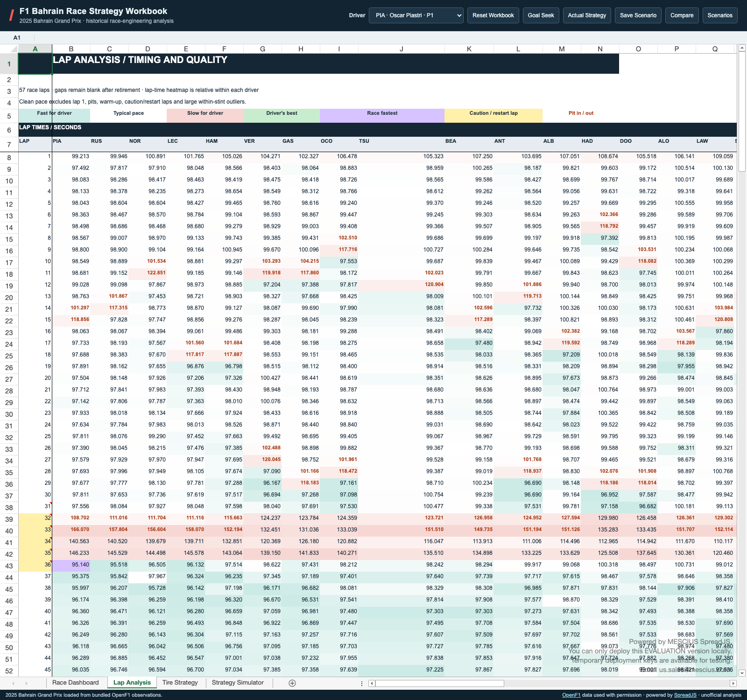Click the Slow for driver legend swatch
The height and width of the screenshot is (700, 747).
point(205,116)
